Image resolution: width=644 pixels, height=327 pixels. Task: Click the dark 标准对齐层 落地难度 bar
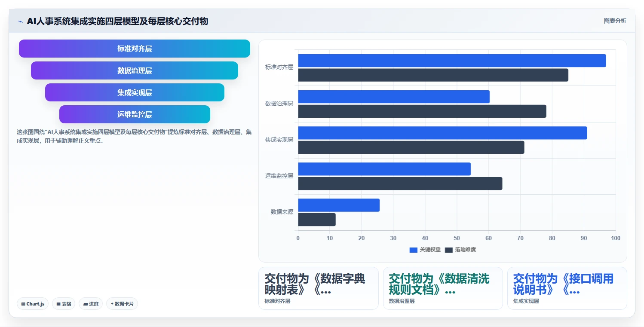point(433,75)
